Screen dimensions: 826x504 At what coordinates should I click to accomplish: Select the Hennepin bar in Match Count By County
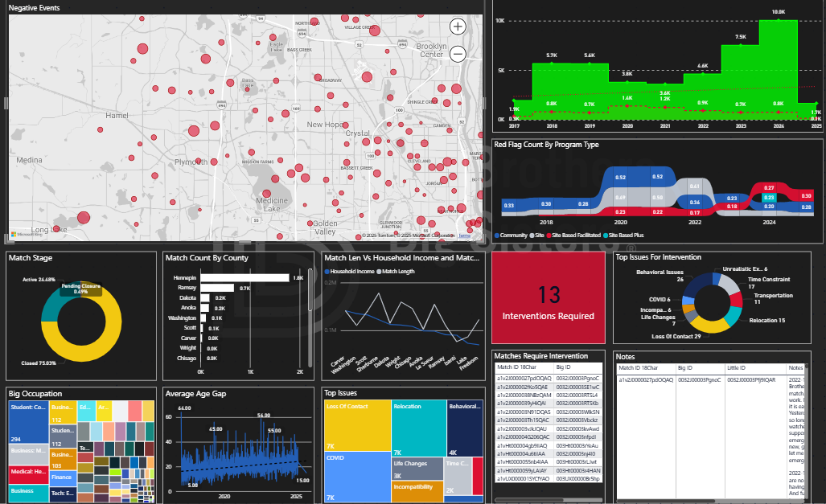point(245,277)
